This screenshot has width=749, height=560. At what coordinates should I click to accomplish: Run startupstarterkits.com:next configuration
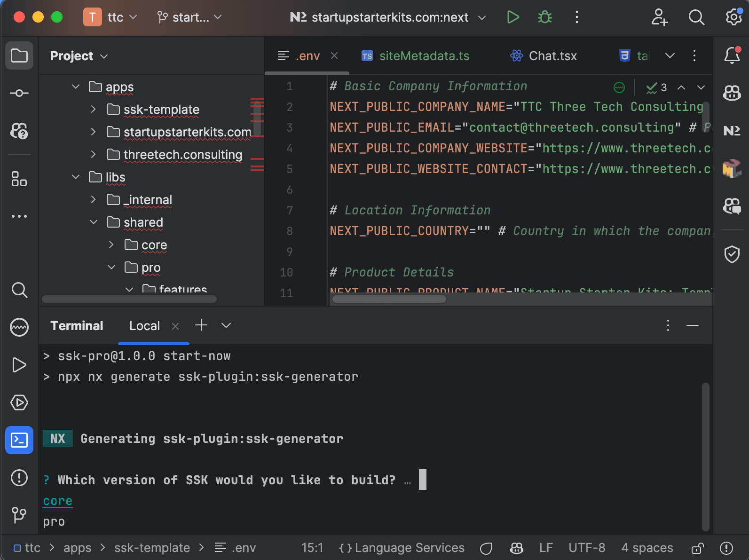tap(513, 17)
